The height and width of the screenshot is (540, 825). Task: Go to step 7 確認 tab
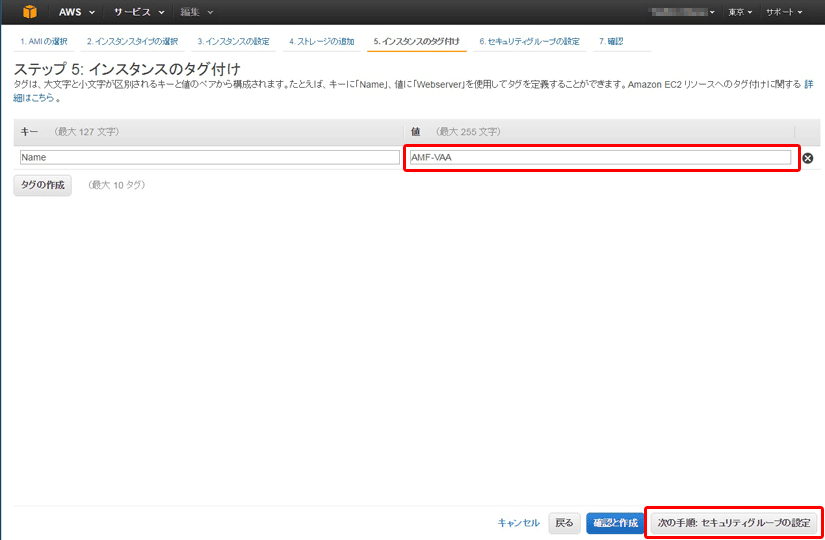click(610, 41)
